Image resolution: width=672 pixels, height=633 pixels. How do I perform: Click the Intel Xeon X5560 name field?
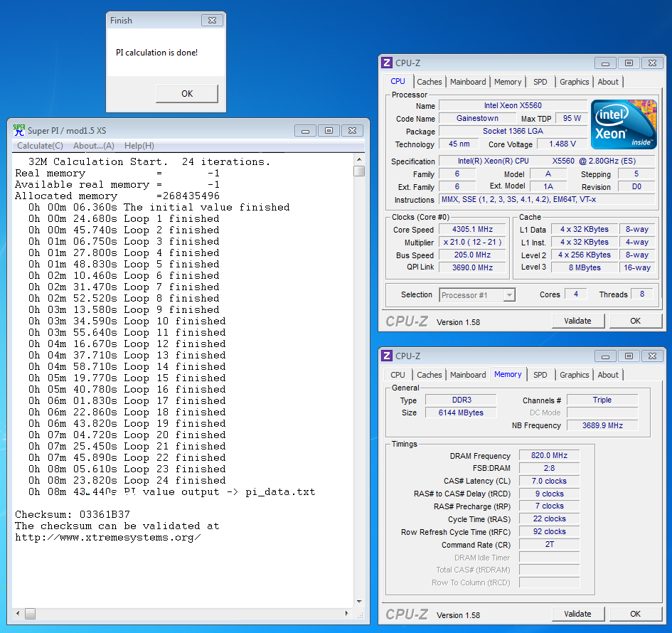[x=513, y=105]
